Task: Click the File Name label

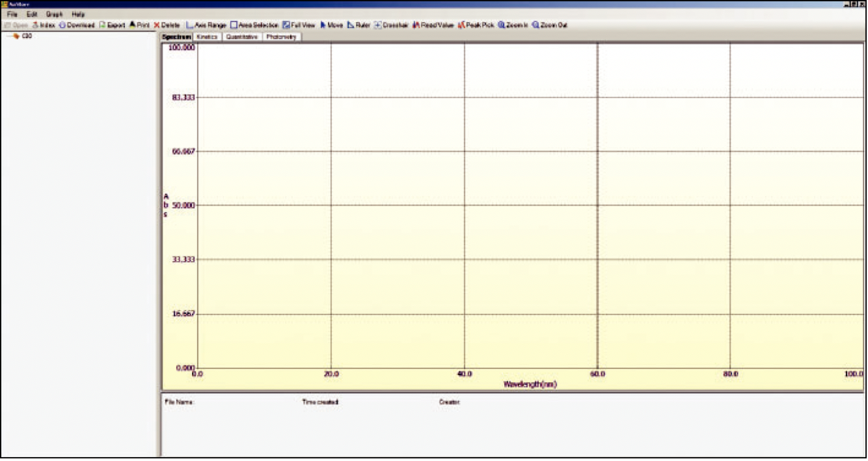Action: (180, 402)
